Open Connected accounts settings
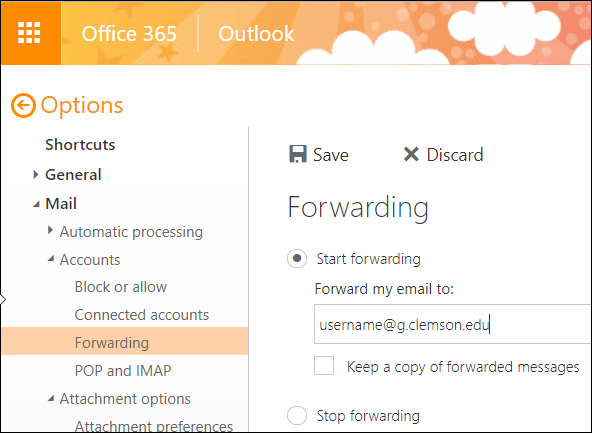The width and height of the screenshot is (592, 433). click(x=142, y=315)
